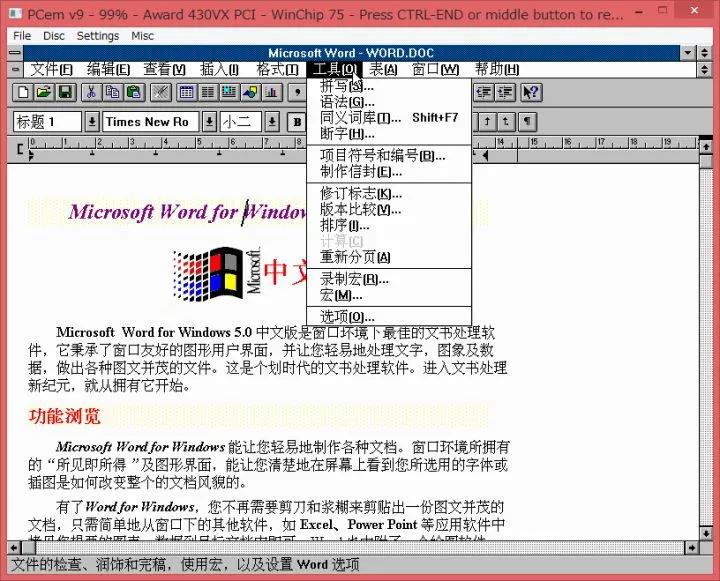720x581 pixels.
Task: Click the Undo starburst toolbar icon
Action: 161,92
